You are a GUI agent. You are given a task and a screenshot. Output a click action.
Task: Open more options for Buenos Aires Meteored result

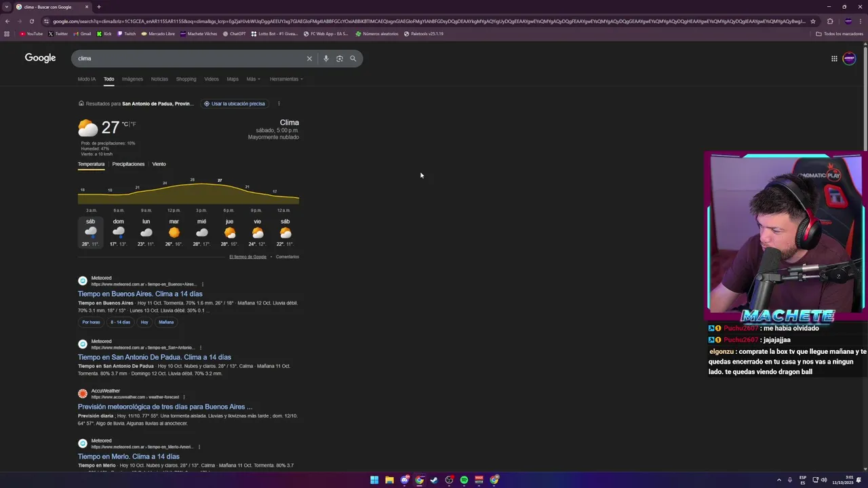tap(203, 284)
